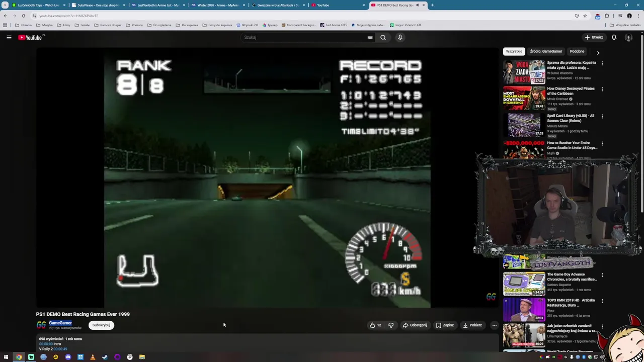Open How Disney Destroyed Pirates video title

571,91
